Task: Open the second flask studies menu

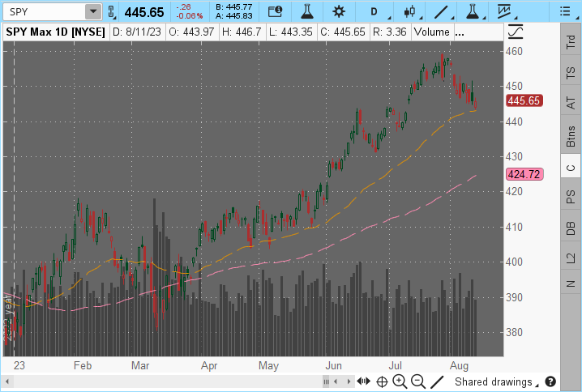Action: [474, 12]
